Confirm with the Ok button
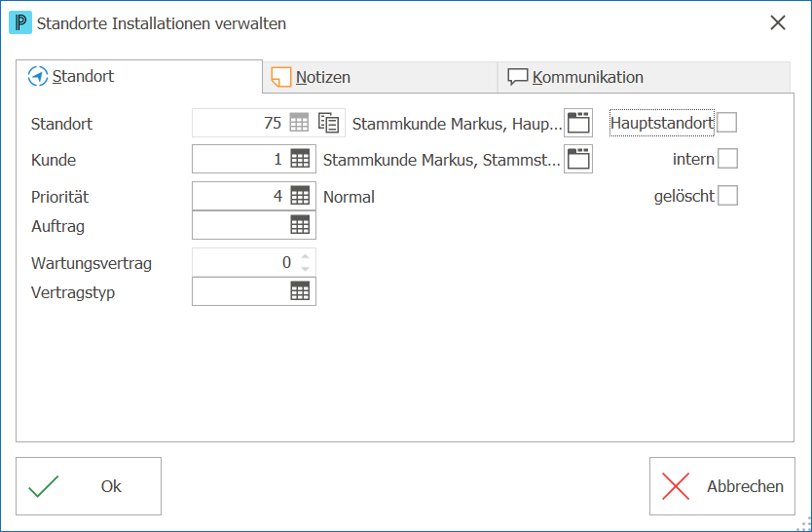The image size is (812, 532). point(89,486)
